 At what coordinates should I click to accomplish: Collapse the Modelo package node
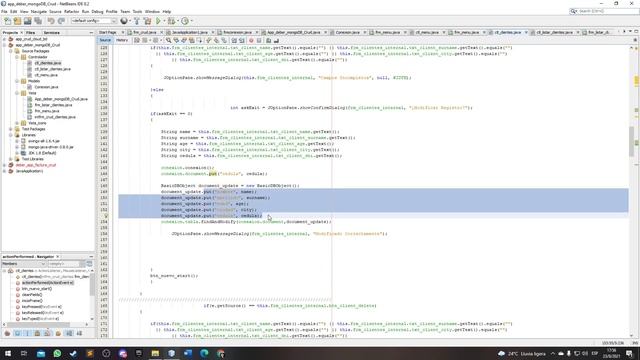pos(17,81)
